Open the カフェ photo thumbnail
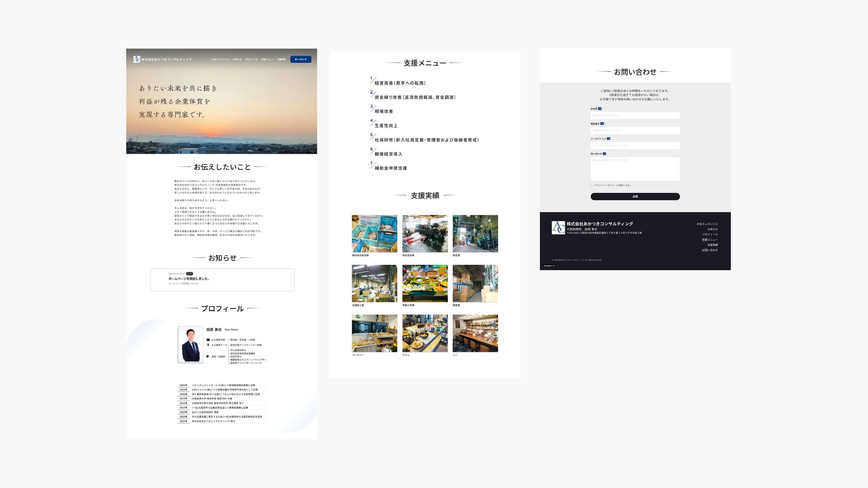 pos(425,333)
